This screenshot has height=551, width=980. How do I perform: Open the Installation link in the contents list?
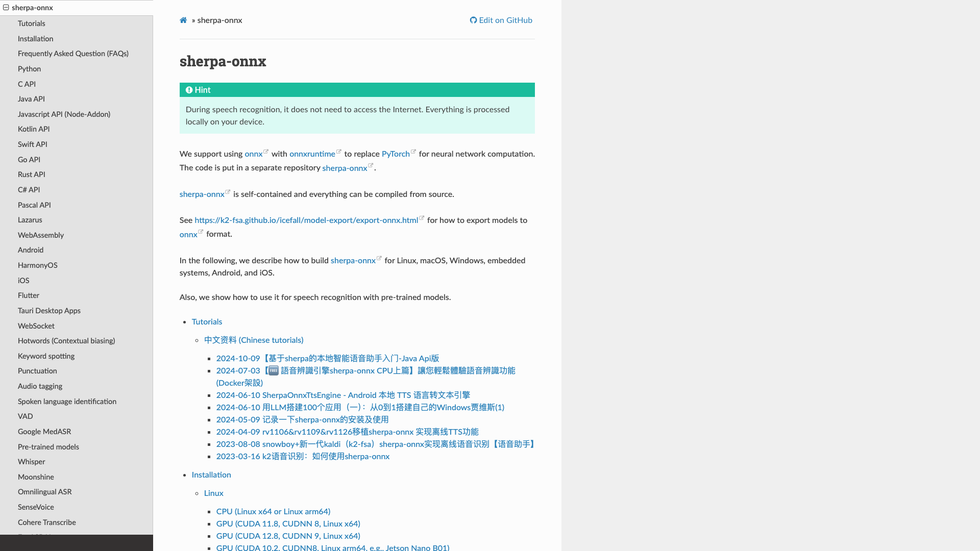211,474
